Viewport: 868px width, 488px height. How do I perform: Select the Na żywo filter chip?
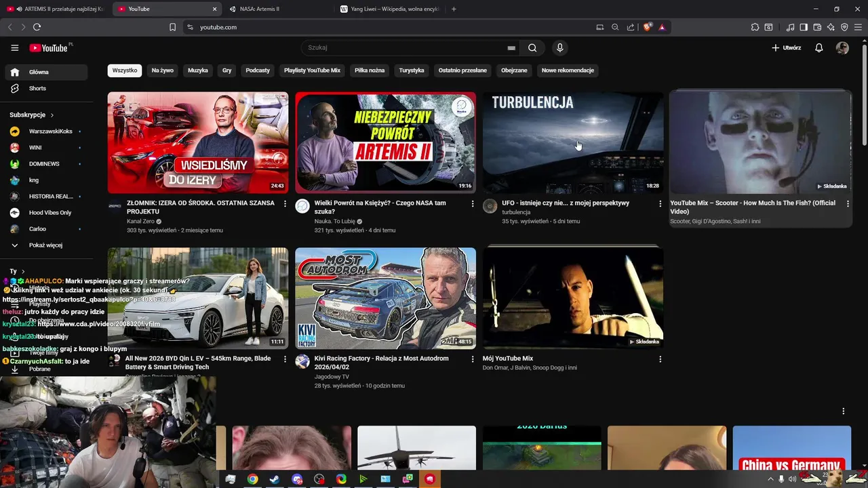[163, 70]
